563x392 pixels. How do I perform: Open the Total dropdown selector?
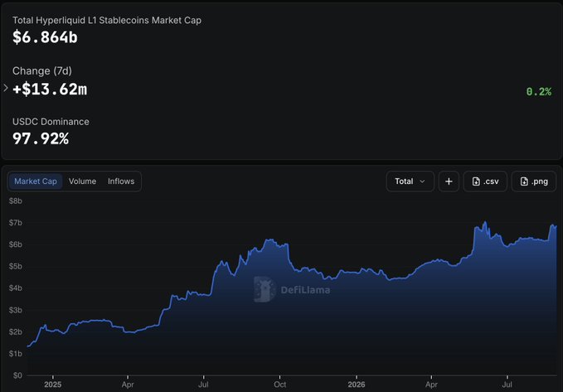410,181
